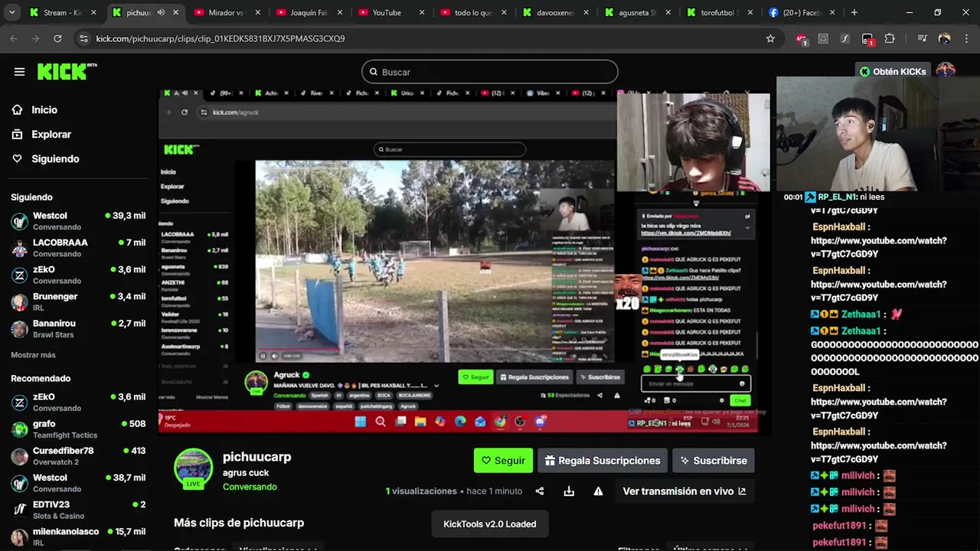Image resolution: width=980 pixels, height=551 pixels.
Task: Open Westcol channel with 39,3 mil viewers
Action: 77,221
